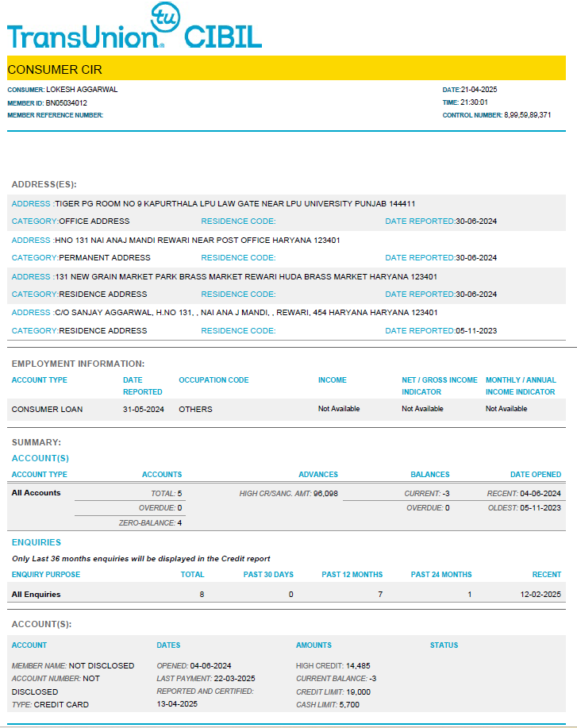This screenshot has height=728, width=577.
Task: Select ZERO-BALANCE: 4 value
Action: pyautogui.click(x=150, y=523)
